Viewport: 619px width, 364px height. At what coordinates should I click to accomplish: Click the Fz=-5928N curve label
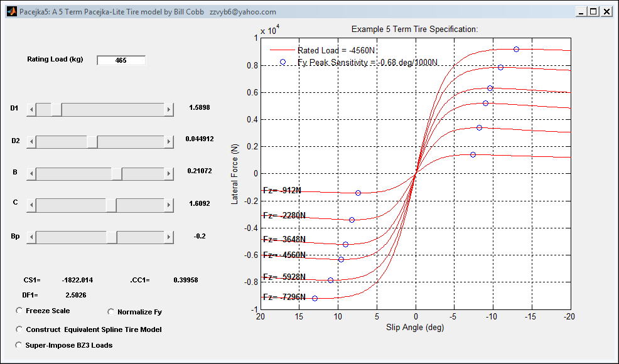[284, 277]
